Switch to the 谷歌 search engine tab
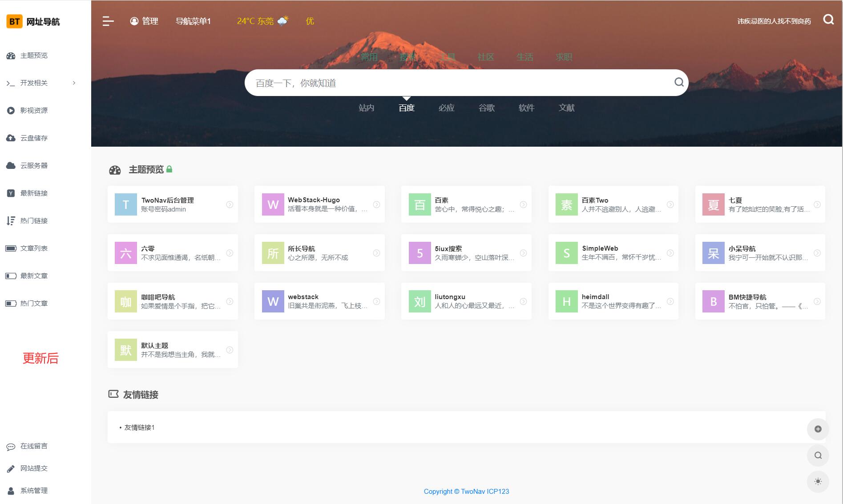Viewport: 843px width, 504px height. pos(486,108)
